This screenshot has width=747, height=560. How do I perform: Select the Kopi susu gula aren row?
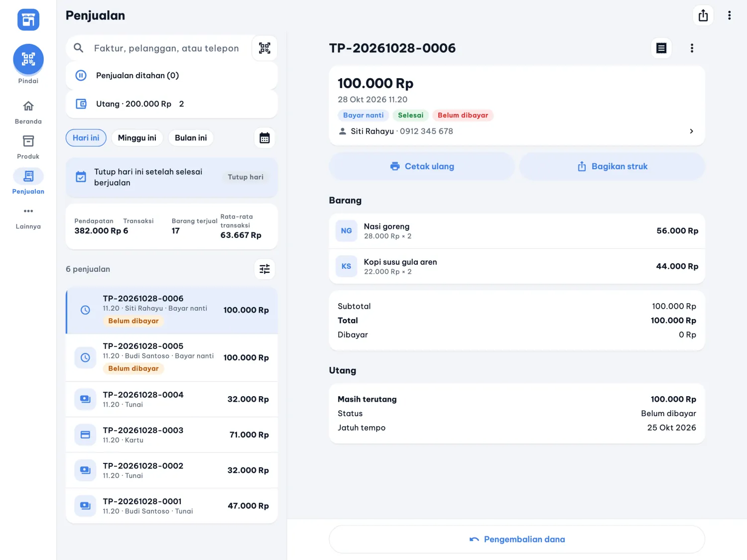coord(517,266)
